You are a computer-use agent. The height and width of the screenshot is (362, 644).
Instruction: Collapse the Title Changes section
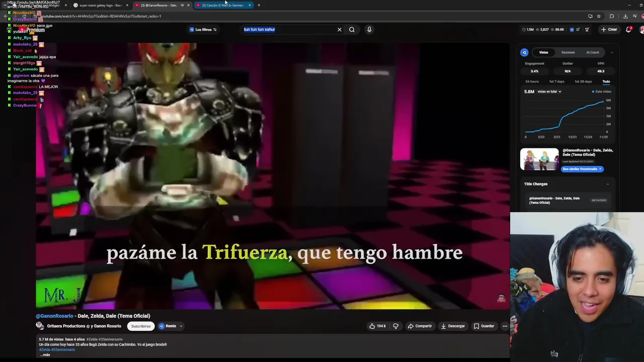coord(607,184)
